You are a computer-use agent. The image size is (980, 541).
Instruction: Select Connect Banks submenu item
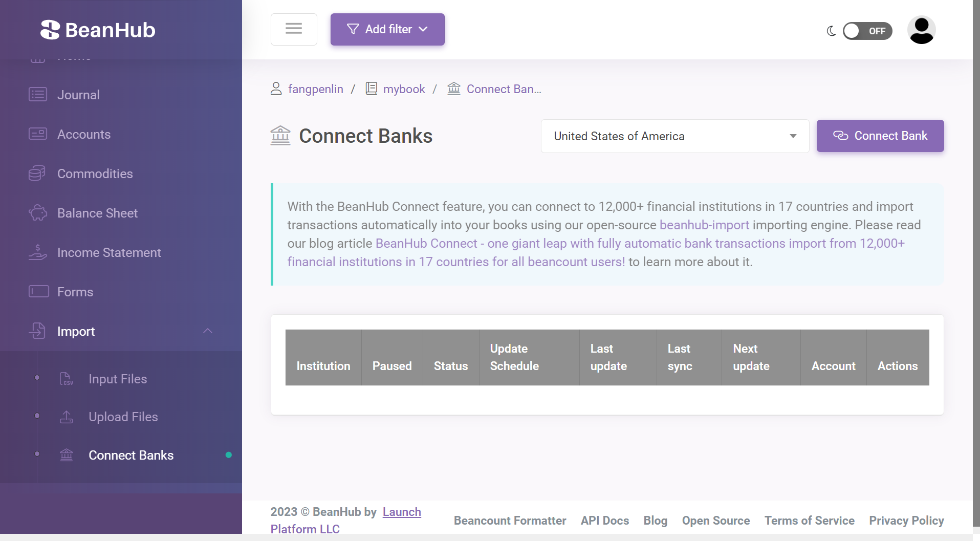click(x=131, y=455)
